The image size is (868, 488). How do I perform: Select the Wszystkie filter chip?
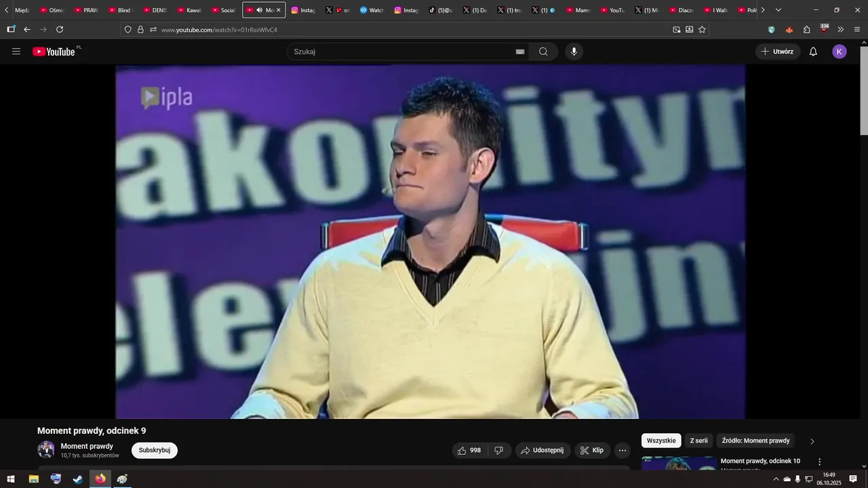coord(661,441)
